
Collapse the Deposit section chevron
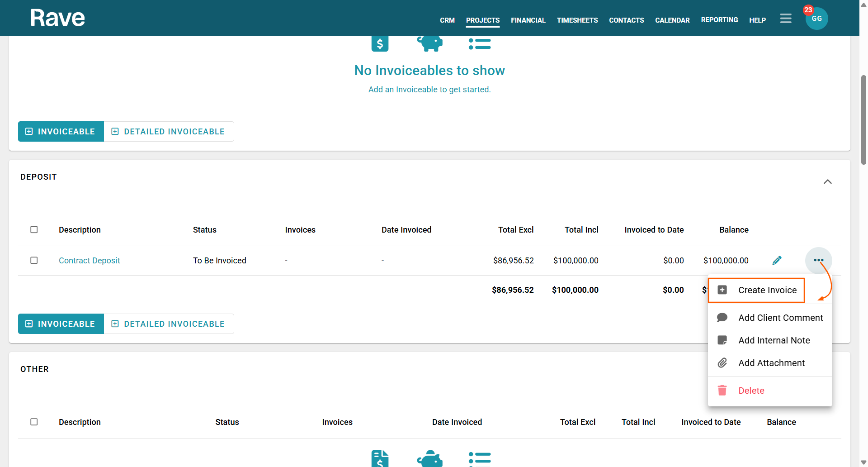pos(828,182)
